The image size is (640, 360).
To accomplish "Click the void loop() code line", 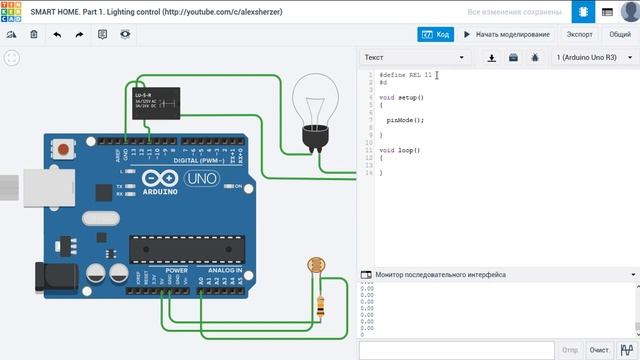I will 400,150.
